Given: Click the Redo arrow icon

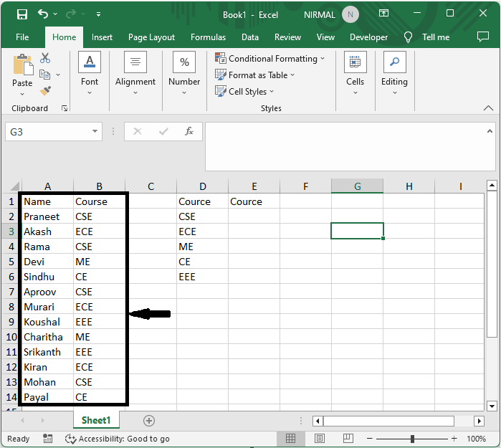Looking at the screenshot, I should (x=71, y=14).
